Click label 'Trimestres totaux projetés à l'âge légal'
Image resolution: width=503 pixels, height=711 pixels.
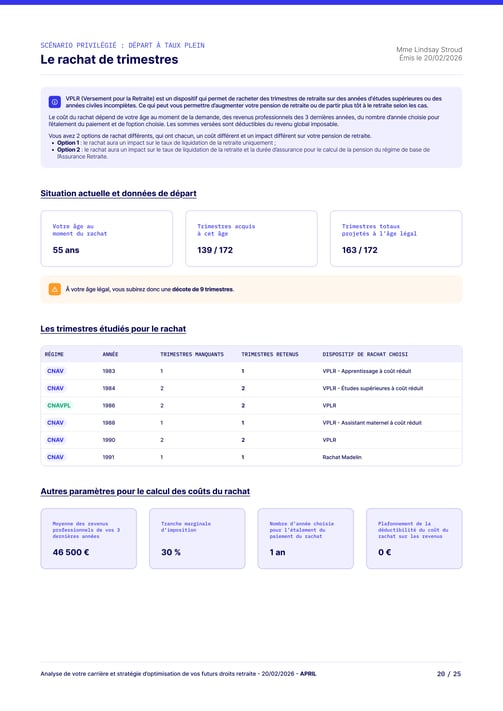tap(379, 230)
